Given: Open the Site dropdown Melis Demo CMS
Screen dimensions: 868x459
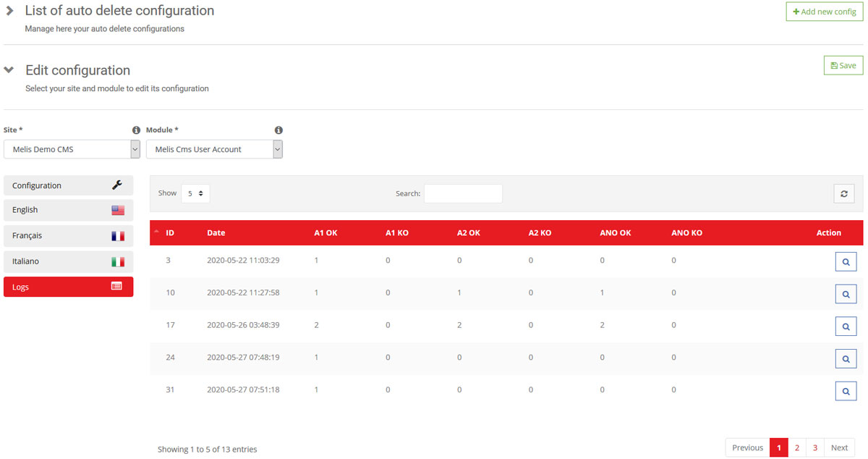Looking at the screenshot, I should coord(72,149).
